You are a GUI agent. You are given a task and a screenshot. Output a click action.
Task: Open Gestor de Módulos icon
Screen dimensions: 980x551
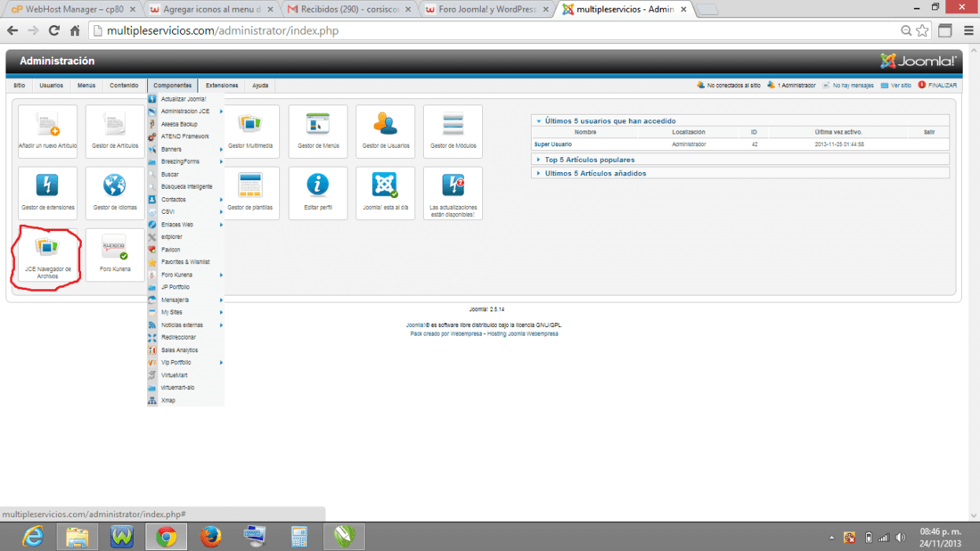453,131
